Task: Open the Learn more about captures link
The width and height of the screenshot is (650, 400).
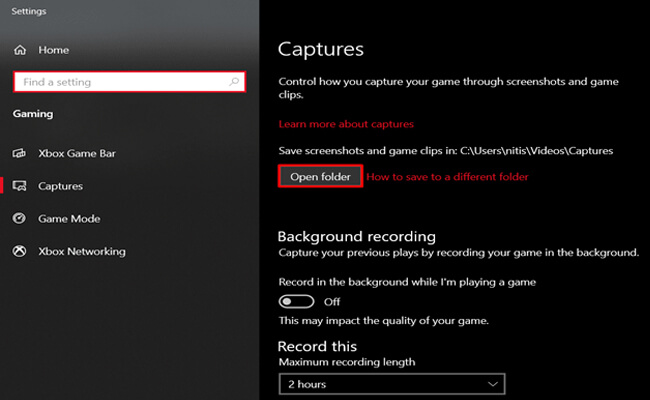Action: [346, 124]
